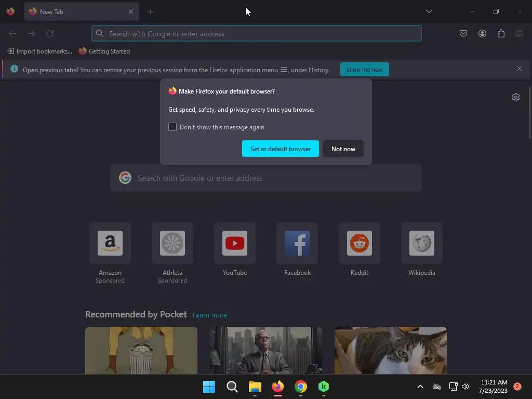532x399 pixels.
Task: Follow the Pocket Learn more link
Action: [210, 315]
